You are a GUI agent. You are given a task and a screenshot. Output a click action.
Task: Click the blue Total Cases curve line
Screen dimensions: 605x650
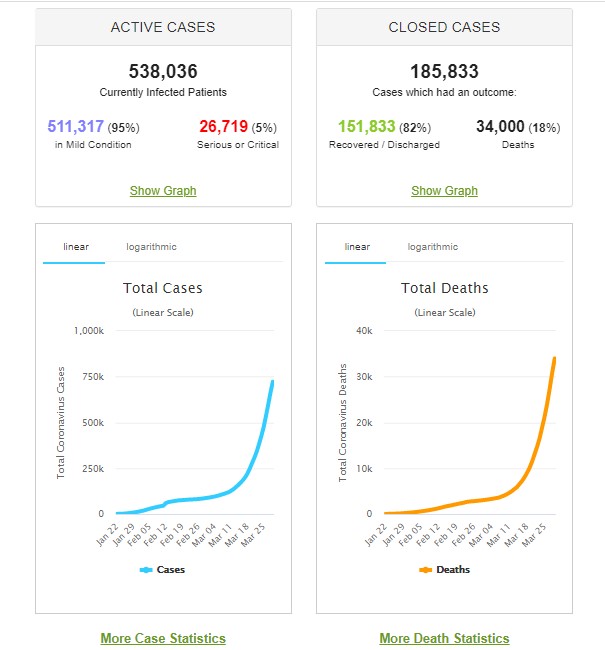pos(262,432)
